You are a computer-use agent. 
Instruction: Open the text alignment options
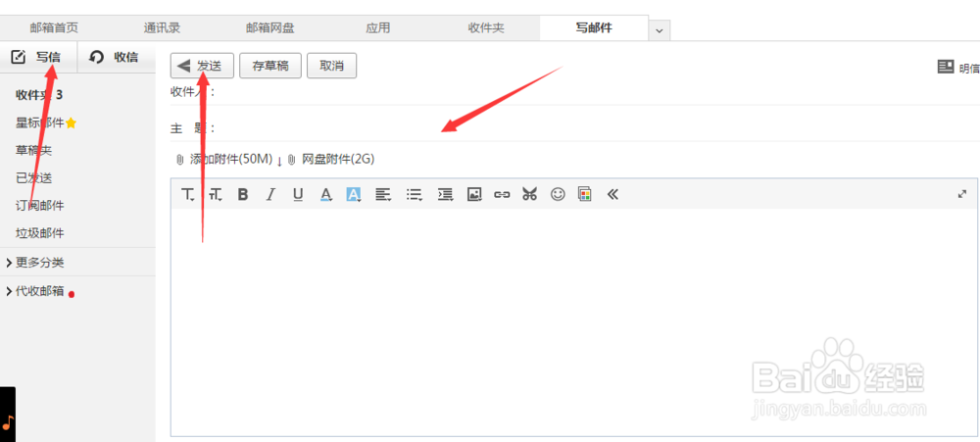383,194
